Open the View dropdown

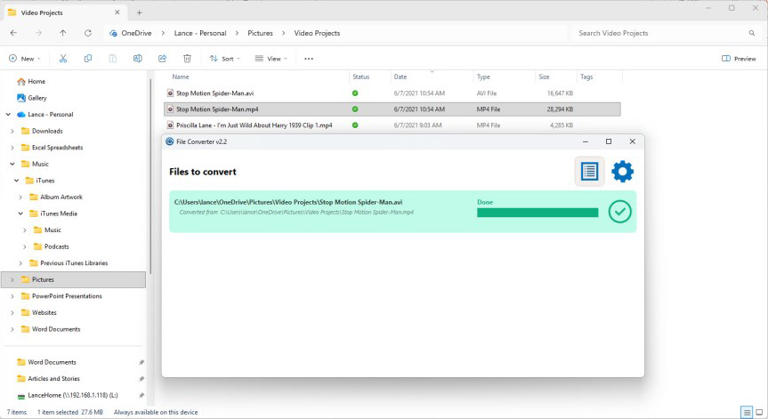(x=271, y=58)
